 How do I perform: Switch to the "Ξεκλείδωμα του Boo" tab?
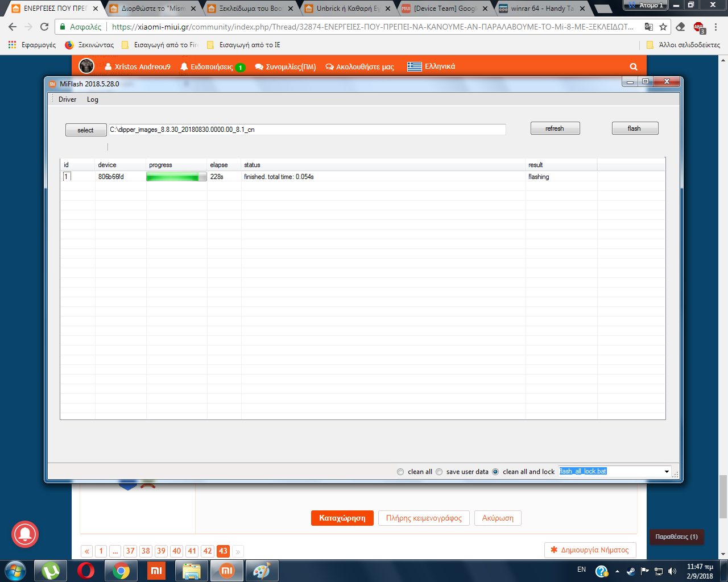point(250,9)
